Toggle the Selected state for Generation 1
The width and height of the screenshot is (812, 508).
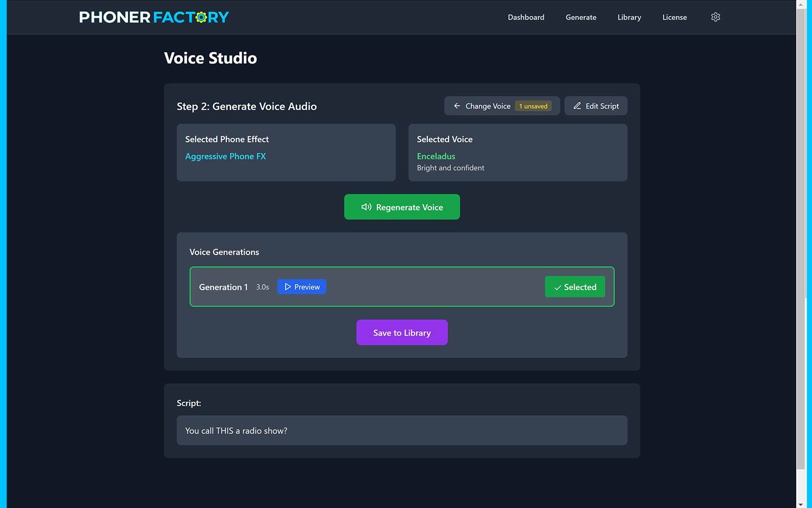[x=574, y=287]
